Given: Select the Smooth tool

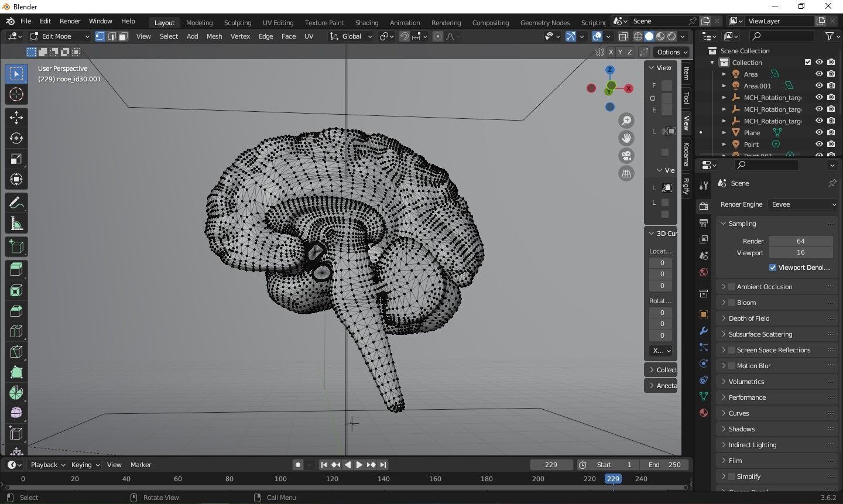Looking at the screenshot, I should coord(16,413).
